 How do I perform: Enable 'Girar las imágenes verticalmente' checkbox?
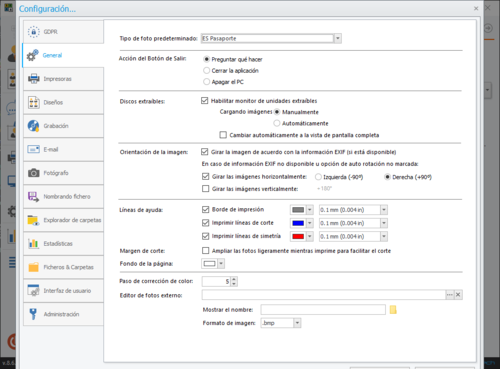[205, 189]
